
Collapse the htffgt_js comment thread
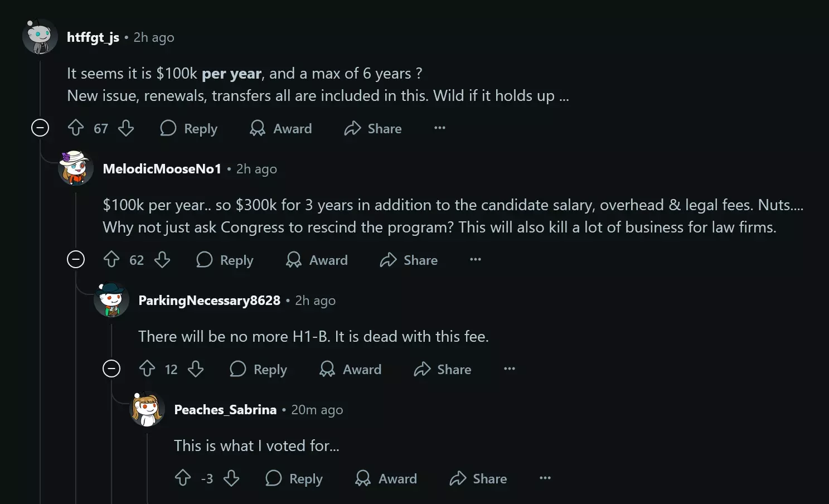[40, 128]
